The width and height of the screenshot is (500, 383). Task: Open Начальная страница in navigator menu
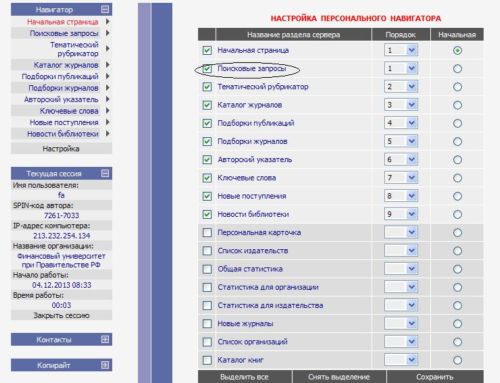[63, 22]
